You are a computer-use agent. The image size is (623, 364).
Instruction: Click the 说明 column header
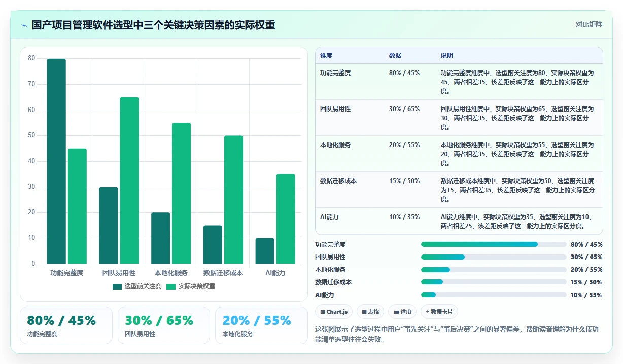(x=447, y=56)
